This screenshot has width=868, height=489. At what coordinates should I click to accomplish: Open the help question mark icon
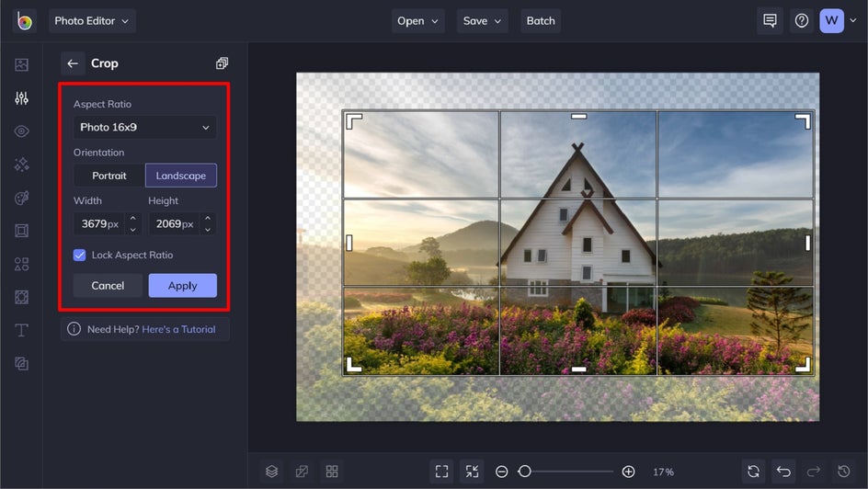pyautogui.click(x=802, y=21)
